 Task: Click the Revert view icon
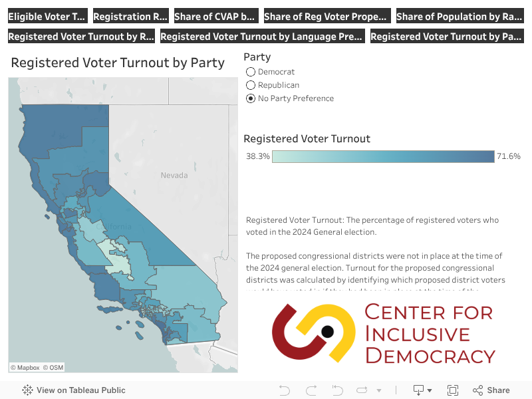pos(337,390)
